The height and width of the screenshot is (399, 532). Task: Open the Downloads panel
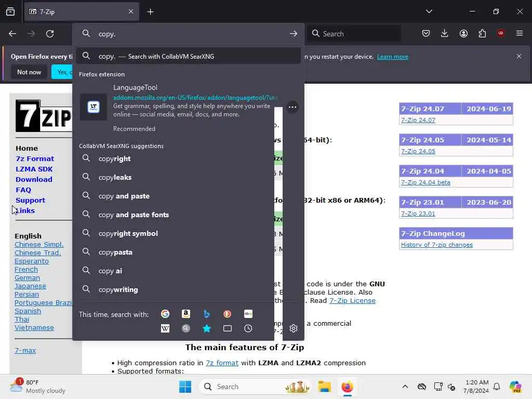pos(445,33)
